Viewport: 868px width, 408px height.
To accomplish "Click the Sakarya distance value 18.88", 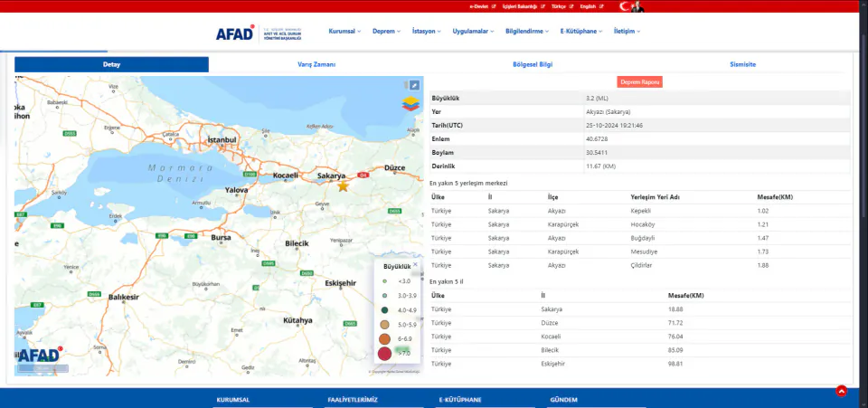I will click(675, 309).
